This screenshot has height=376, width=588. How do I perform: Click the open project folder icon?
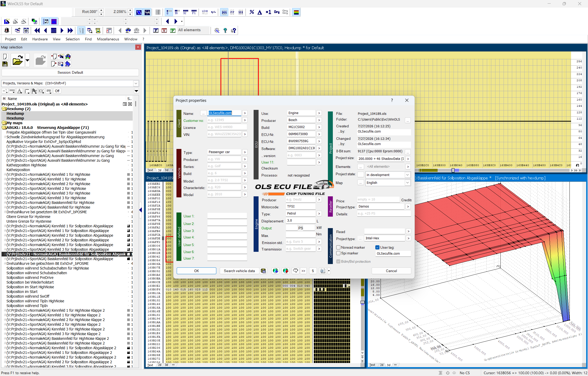coord(17,60)
